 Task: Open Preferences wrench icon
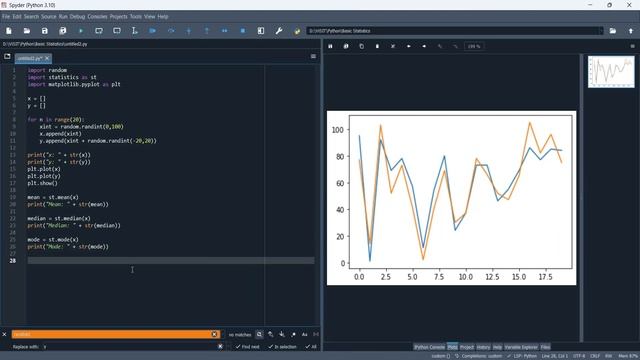point(279,31)
